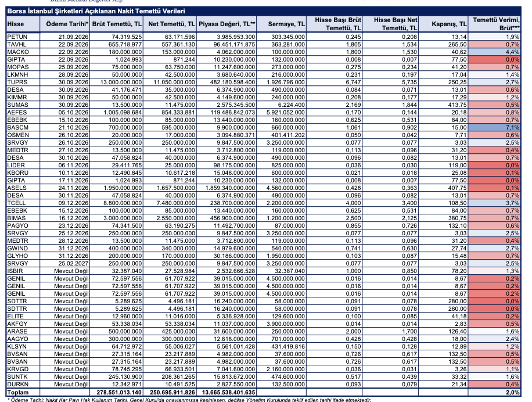Select the Temettü Verimi, Brüt header
Image resolution: width=532 pixels, height=402 pixels.
pos(495,24)
